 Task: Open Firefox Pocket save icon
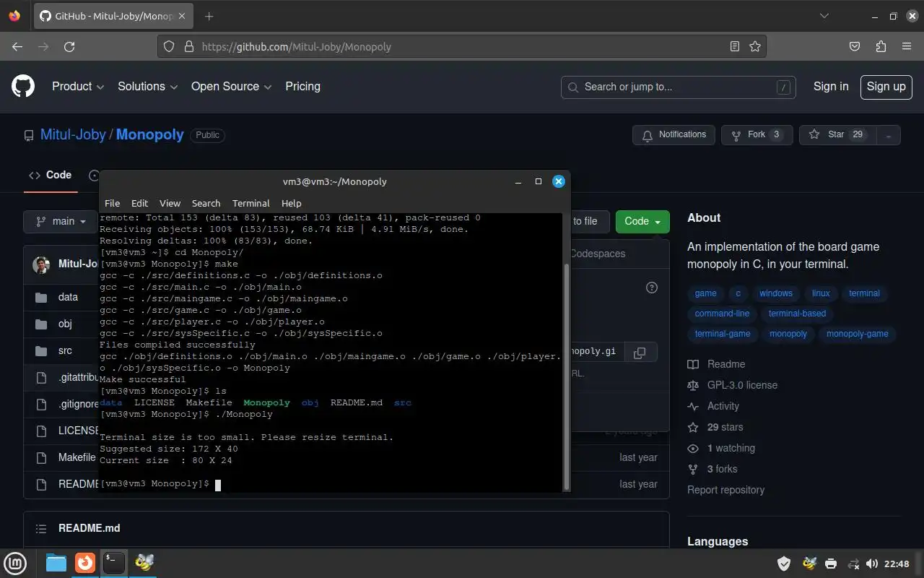(x=855, y=46)
